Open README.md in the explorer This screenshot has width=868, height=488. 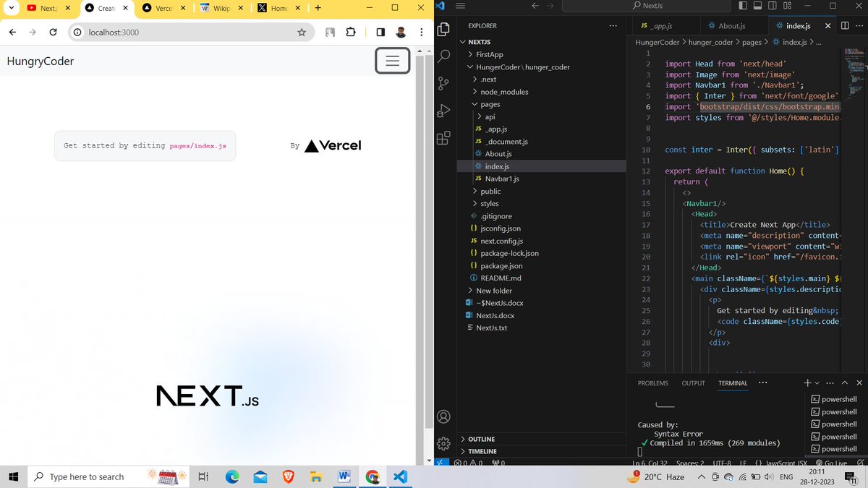pyautogui.click(x=501, y=278)
